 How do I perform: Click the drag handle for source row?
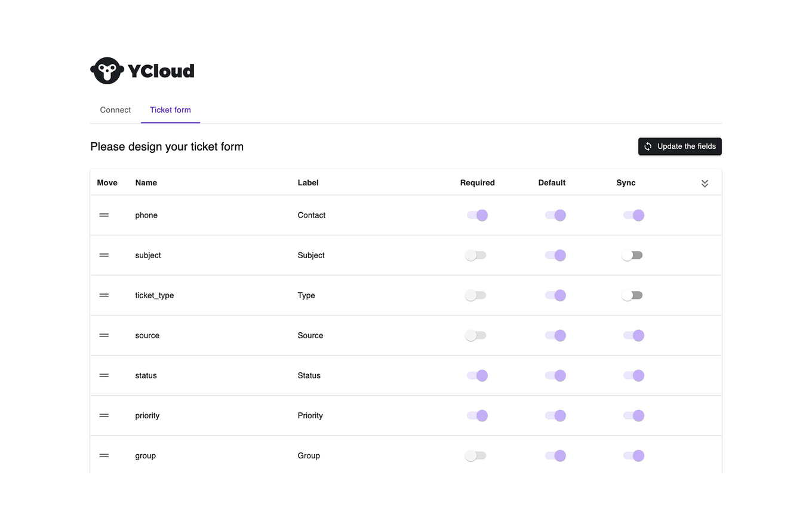pos(104,335)
